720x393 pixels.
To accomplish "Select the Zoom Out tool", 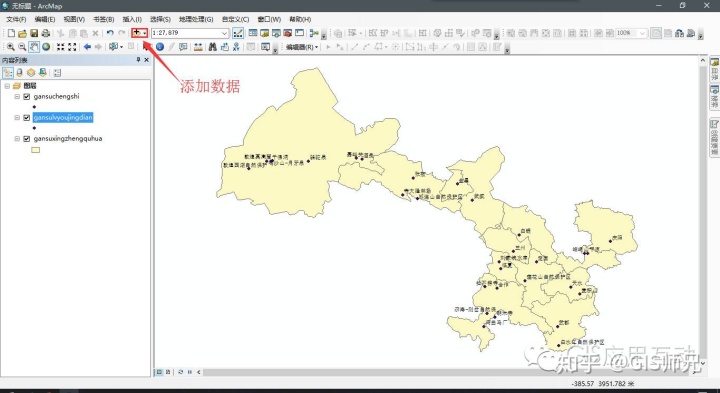I will (x=22, y=47).
